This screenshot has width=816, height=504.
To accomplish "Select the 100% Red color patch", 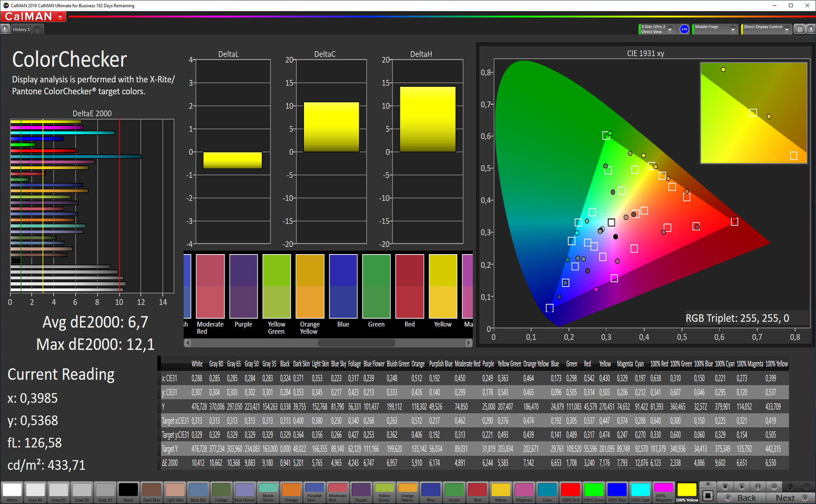I will point(570,492).
